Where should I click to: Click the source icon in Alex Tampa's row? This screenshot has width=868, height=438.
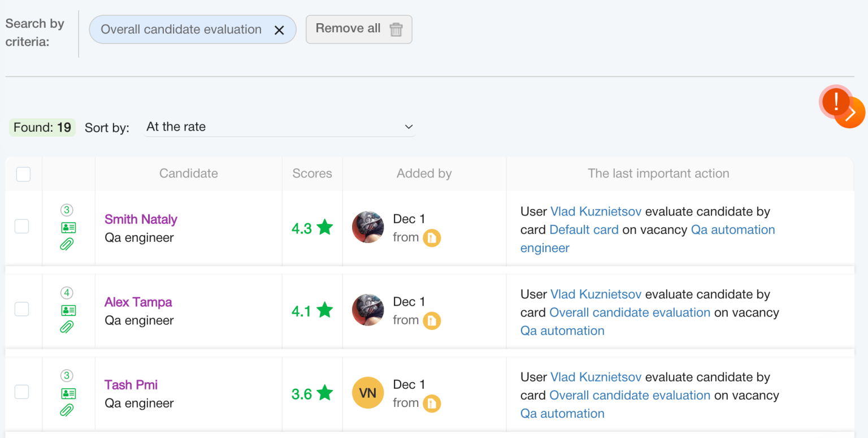432,320
